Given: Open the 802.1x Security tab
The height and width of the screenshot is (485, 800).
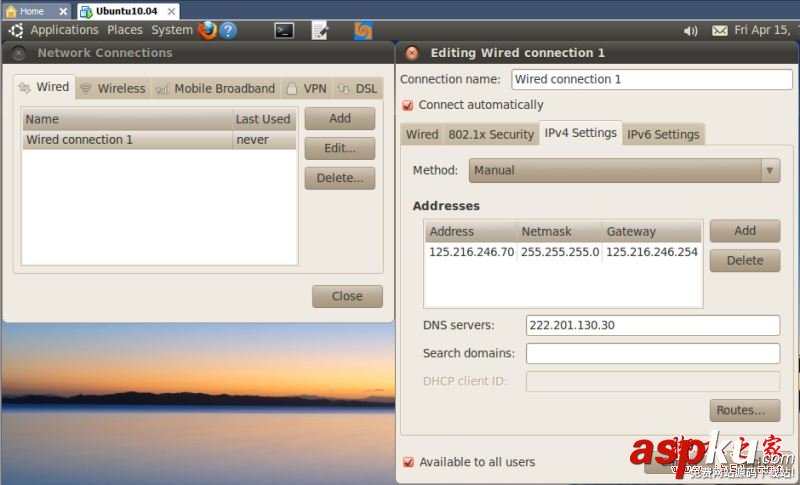Looking at the screenshot, I should (x=491, y=135).
